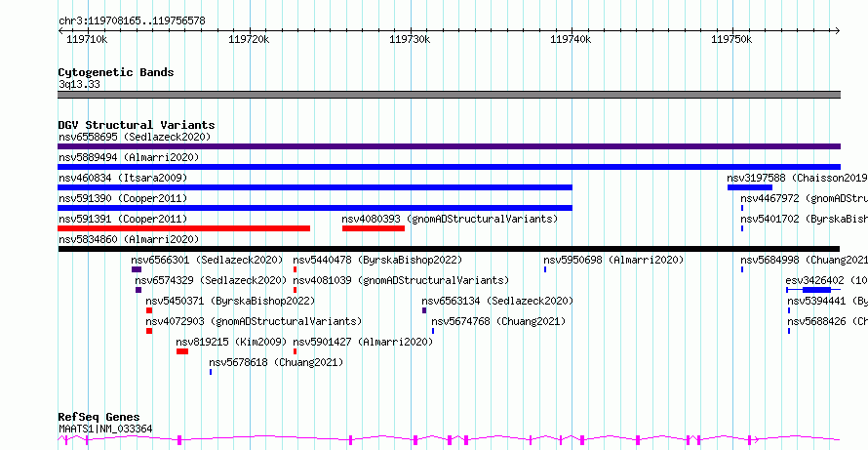Click the nsv5450371 (ByrskaBishop2022) label
Image resolution: width=868 pixels, height=450 pixels.
(x=230, y=301)
